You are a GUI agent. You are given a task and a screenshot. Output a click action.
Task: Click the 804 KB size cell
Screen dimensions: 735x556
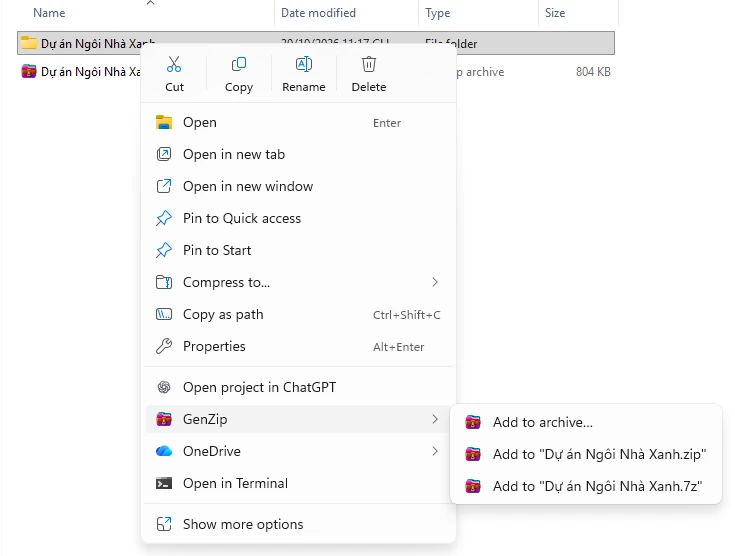[x=593, y=72]
